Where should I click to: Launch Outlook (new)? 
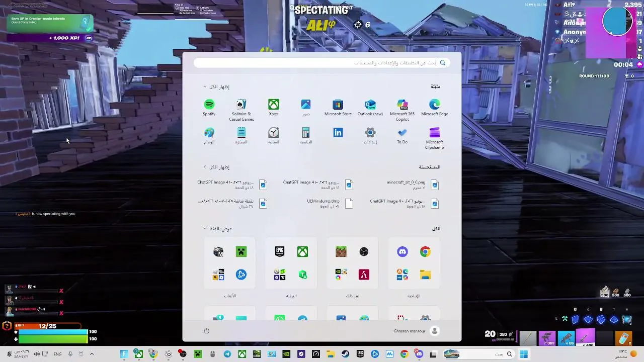pos(370,108)
